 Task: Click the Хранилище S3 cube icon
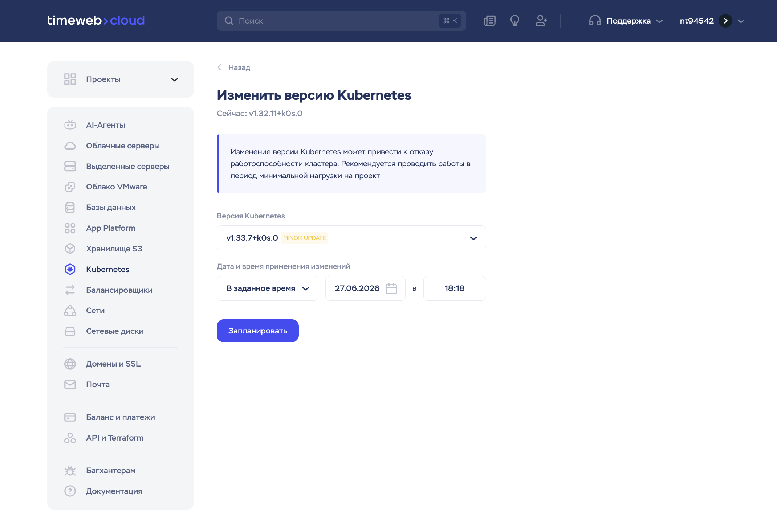pos(70,249)
